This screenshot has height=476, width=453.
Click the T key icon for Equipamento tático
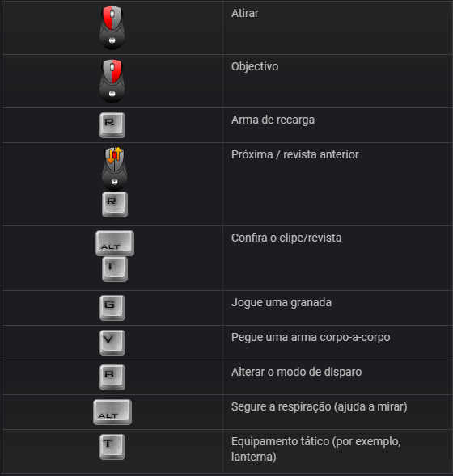pos(112,447)
